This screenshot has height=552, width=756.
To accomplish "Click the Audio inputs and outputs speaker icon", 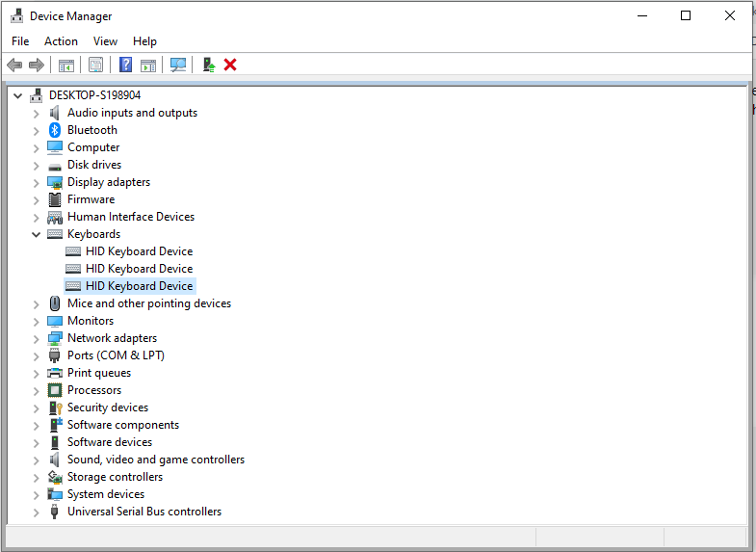I will point(55,113).
